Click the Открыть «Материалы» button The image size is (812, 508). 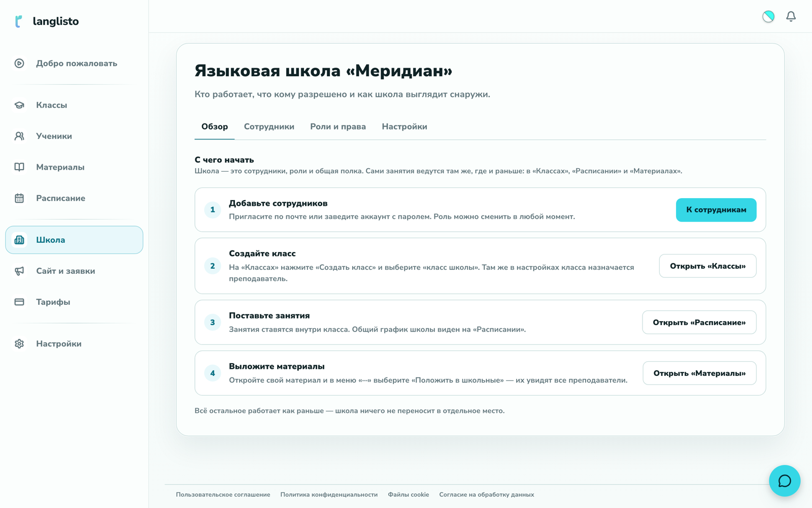(x=699, y=373)
